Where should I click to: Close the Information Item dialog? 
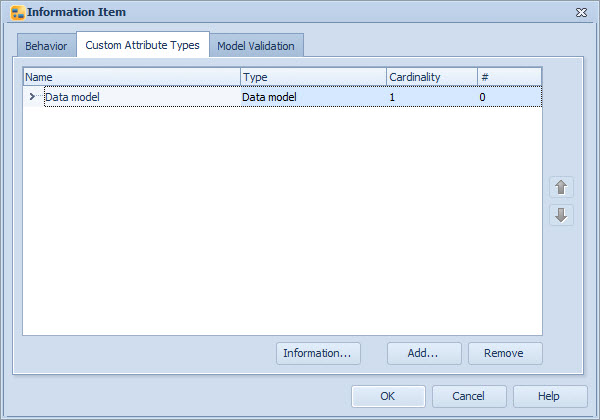(x=581, y=12)
